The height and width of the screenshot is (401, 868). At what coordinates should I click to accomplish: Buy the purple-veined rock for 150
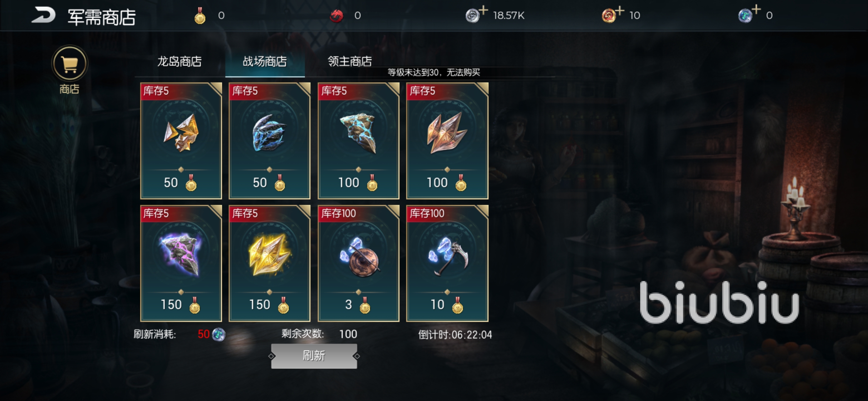click(x=181, y=263)
